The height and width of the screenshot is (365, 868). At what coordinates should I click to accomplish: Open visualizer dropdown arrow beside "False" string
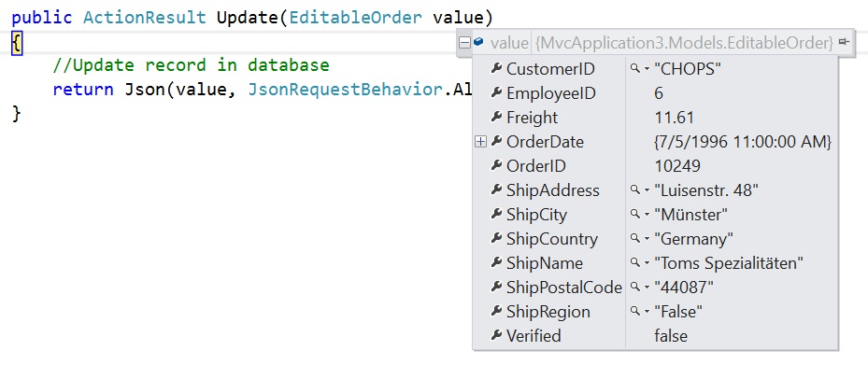click(647, 313)
